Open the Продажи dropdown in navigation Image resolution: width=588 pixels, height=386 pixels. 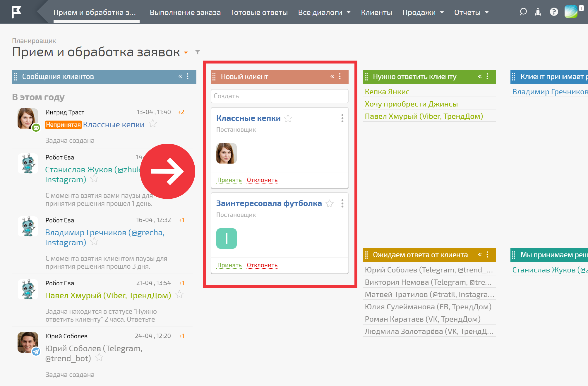tap(423, 12)
